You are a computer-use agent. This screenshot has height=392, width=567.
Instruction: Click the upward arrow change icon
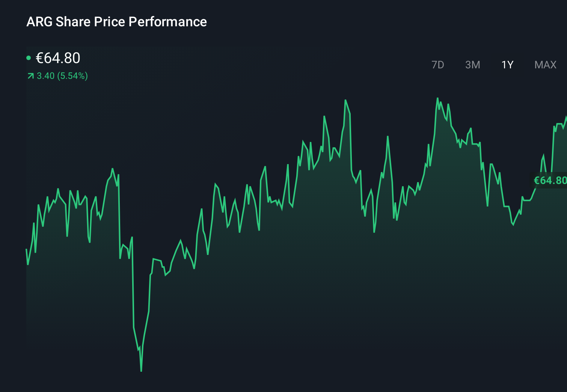pos(30,76)
